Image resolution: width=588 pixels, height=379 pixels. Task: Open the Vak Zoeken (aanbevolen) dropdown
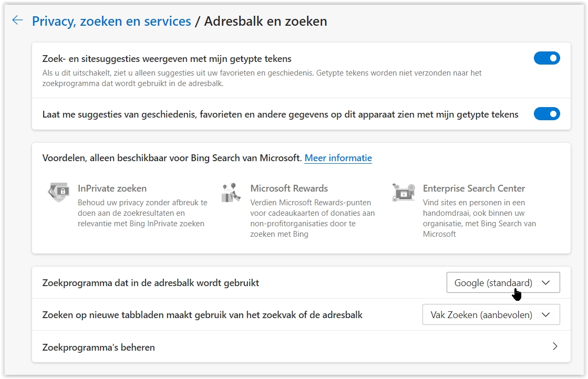pyautogui.click(x=491, y=314)
